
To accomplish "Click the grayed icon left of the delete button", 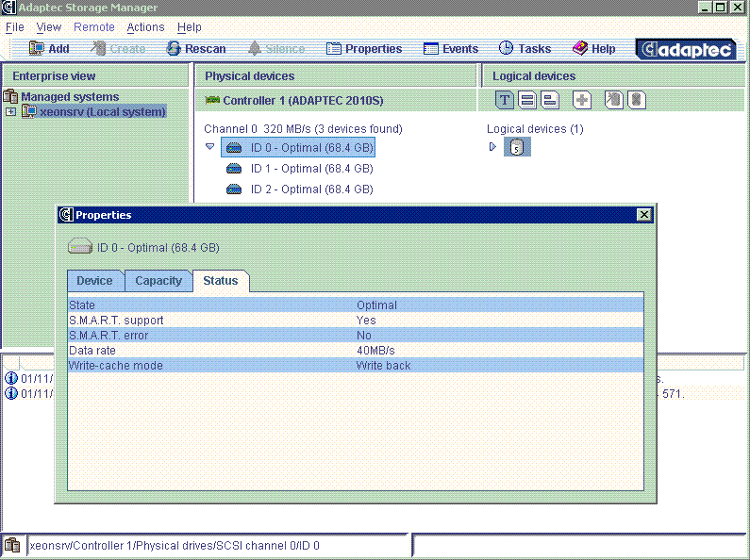I will 614,100.
